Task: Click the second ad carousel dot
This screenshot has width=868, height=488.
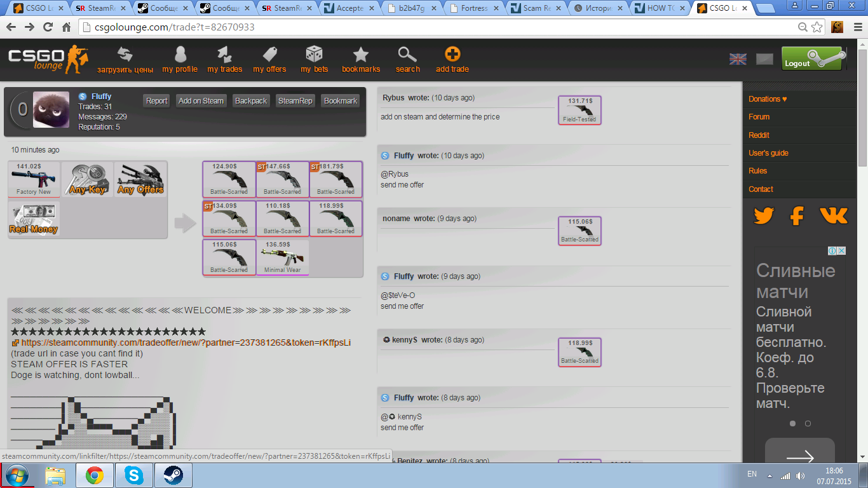Action: (808, 423)
